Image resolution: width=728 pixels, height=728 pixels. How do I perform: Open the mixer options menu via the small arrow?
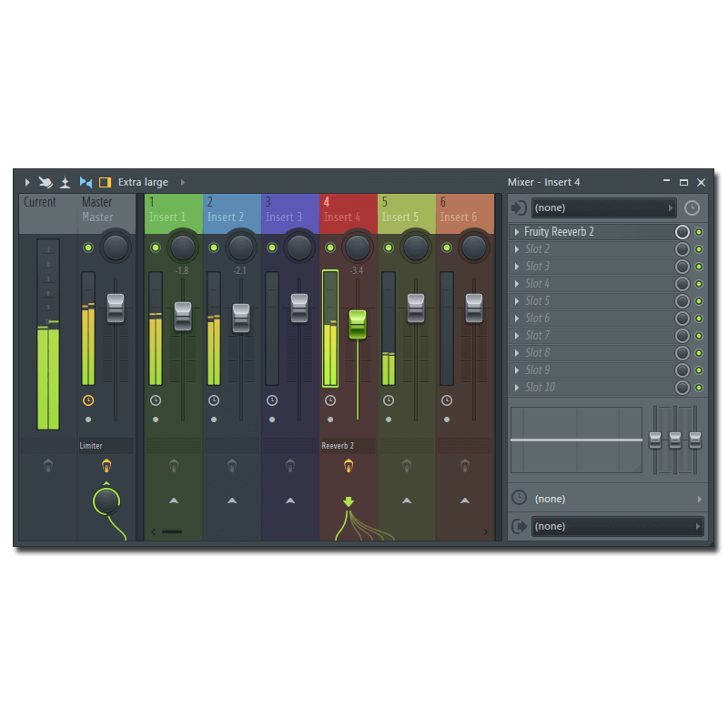coord(27,182)
